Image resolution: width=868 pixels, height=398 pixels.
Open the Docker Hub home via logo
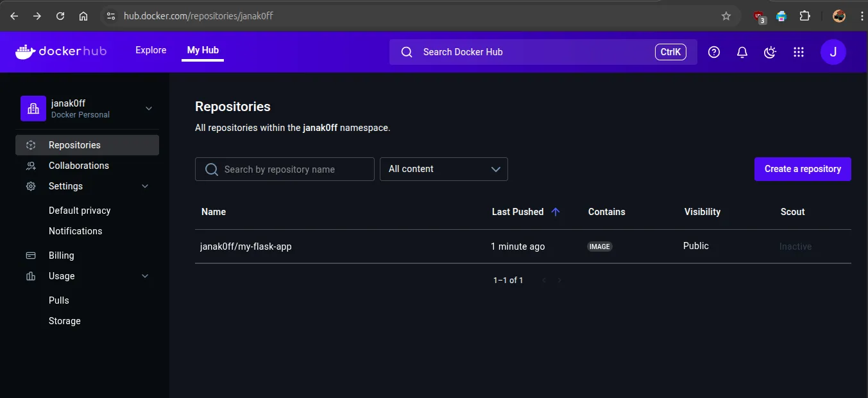[x=61, y=51]
